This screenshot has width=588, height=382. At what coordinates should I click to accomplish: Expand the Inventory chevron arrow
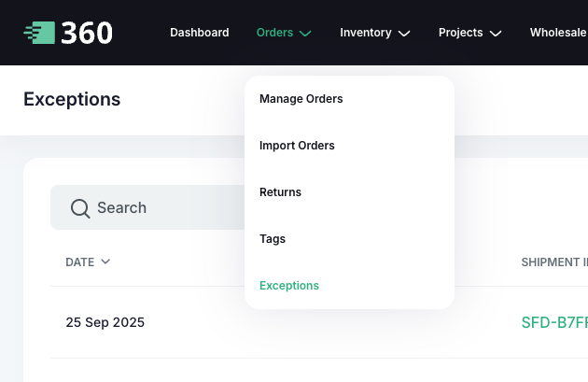click(404, 34)
